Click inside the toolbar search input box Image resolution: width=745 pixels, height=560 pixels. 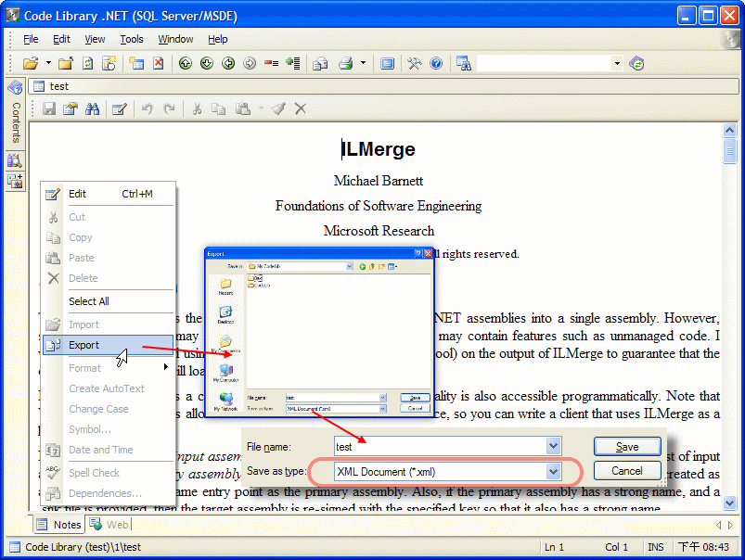(x=544, y=63)
